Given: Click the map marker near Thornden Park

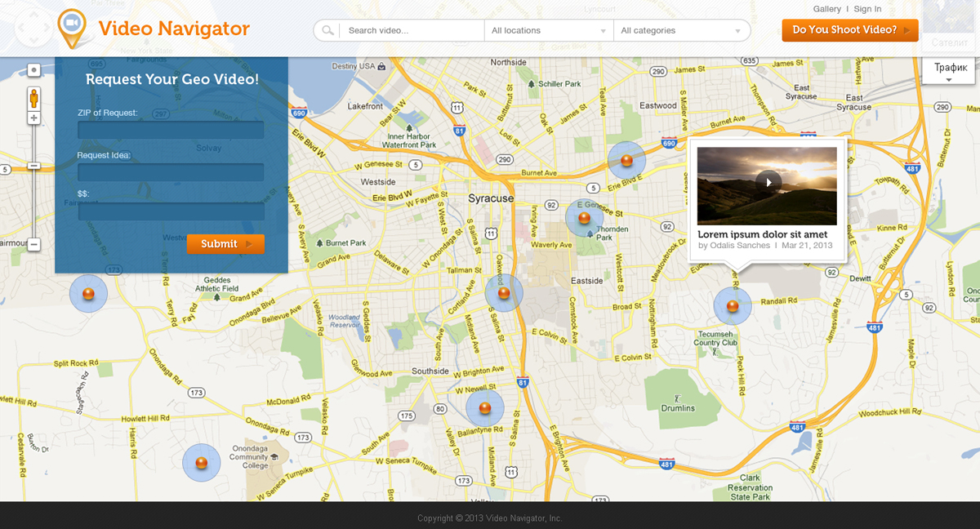Looking at the screenshot, I should [584, 218].
